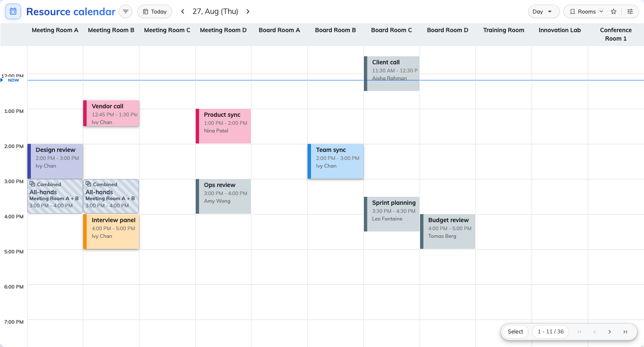Go to previous resources page

(x=595, y=332)
